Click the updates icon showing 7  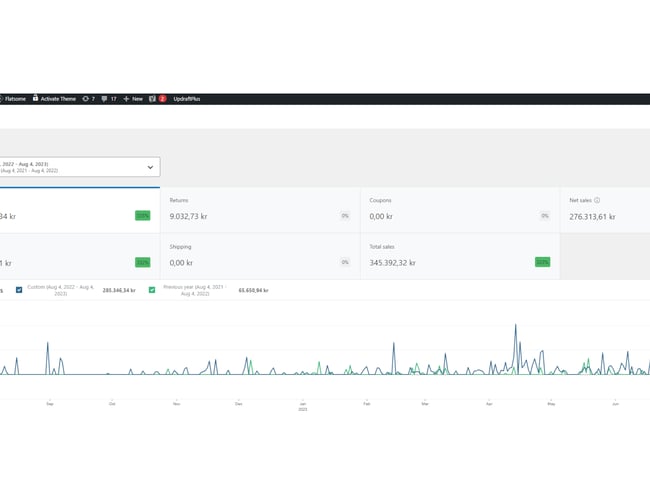85,99
